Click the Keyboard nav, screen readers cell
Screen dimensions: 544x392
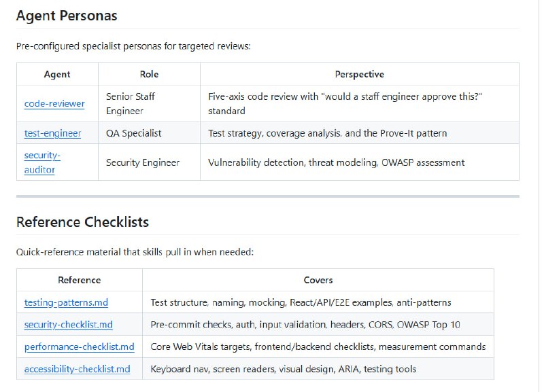click(283, 369)
